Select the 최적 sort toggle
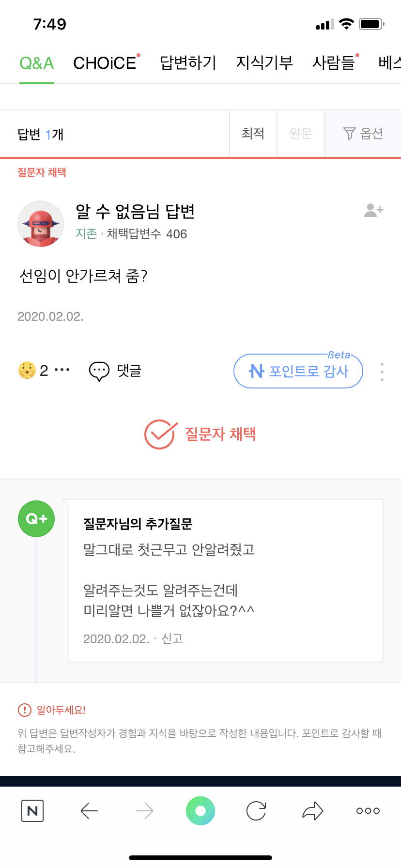Image resolution: width=401 pixels, height=868 pixels. click(x=253, y=134)
